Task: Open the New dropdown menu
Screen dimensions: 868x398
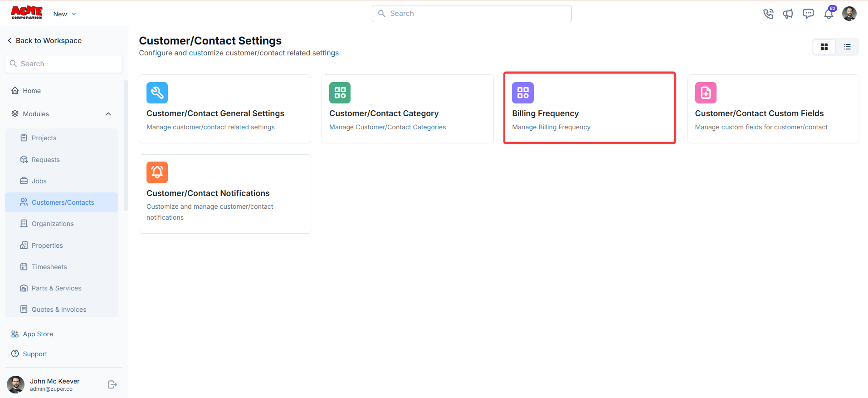Action: (64, 14)
